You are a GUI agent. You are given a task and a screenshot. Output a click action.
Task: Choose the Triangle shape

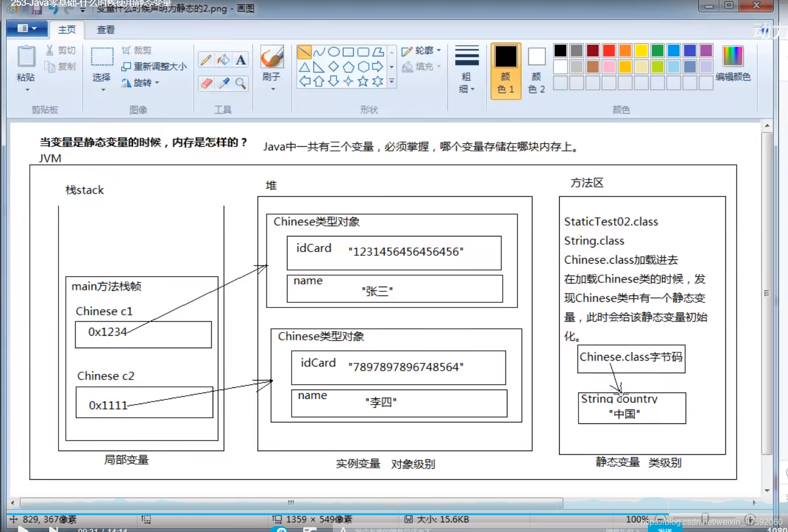tap(304, 67)
